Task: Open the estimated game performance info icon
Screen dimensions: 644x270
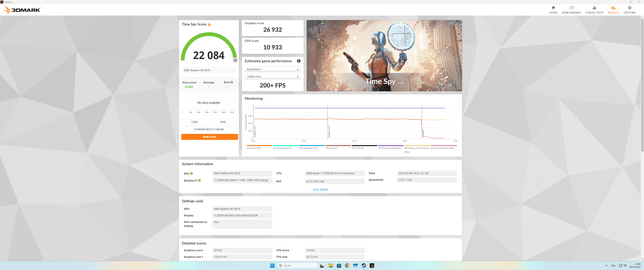Action: 298,61
